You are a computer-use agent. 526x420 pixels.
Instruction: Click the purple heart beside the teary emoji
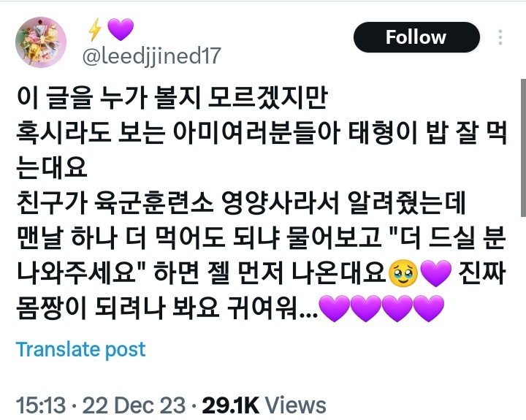tap(435, 273)
